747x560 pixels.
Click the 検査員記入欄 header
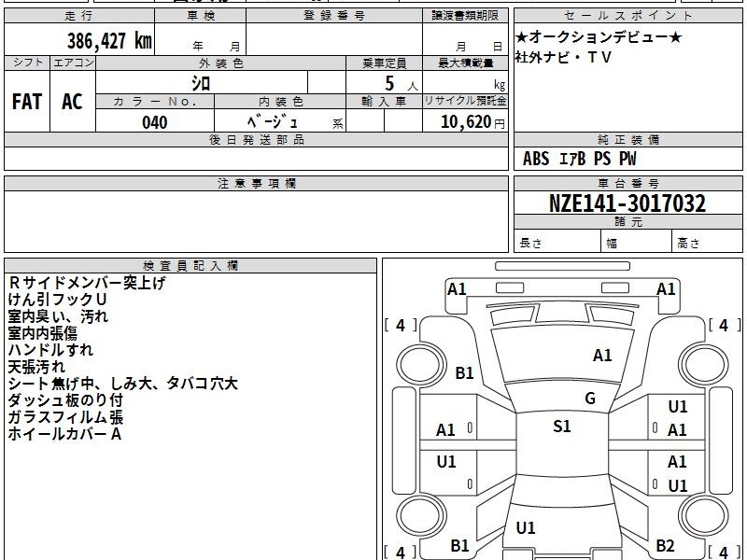(190, 266)
